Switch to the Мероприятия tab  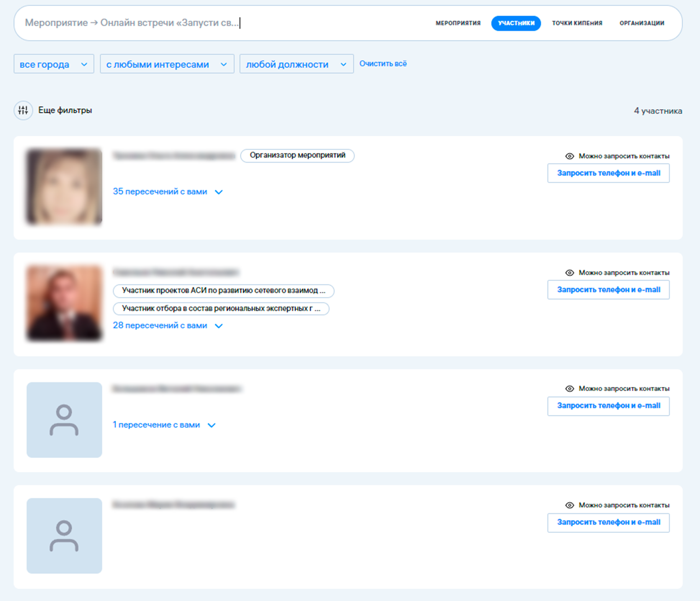[458, 23]
